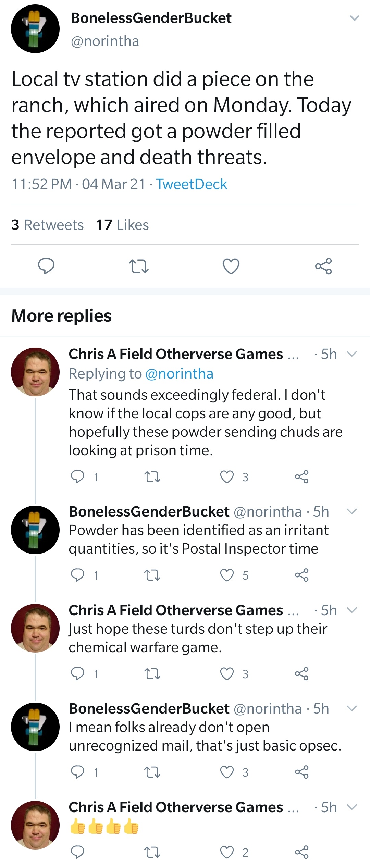Open @norintha mention in 'Replying to'
The image size is (370, 868).
click(179, 374)
